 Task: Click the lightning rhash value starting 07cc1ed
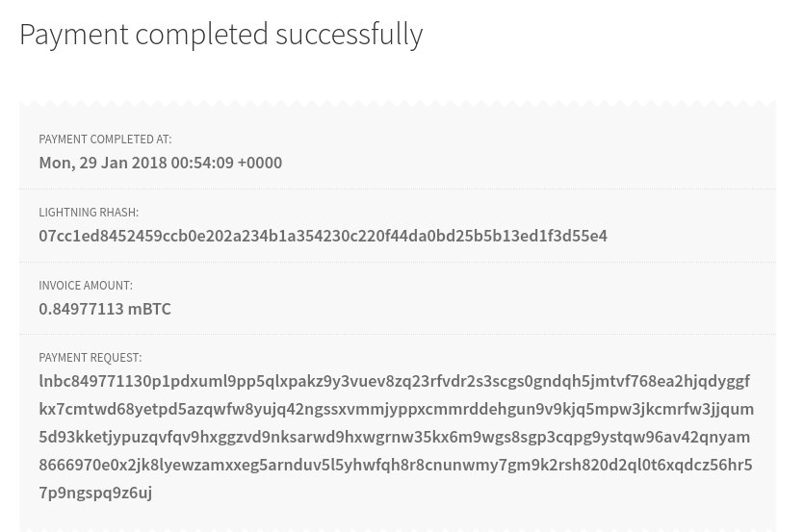[323, 236]
